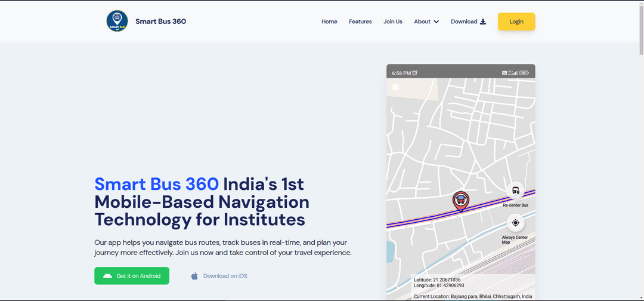
Task: Click the 'Longitude: 81.42906293' text
Action: pos(439,285)
